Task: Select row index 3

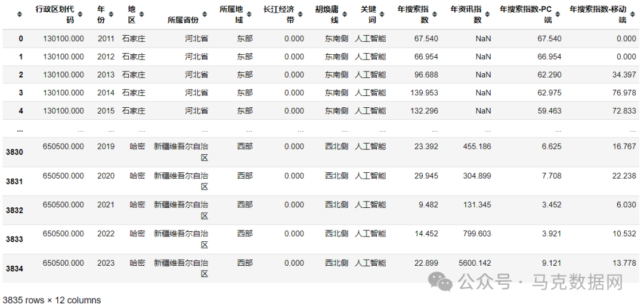Action: click(x=20, y=93)
